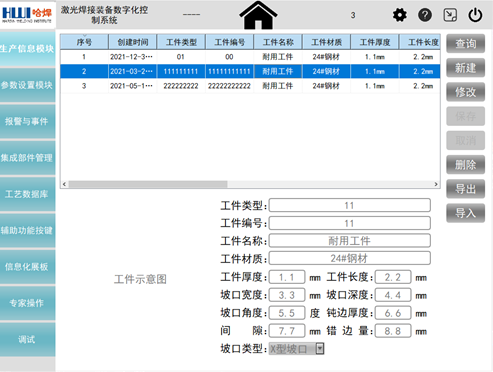Image resolution: width=493 pixels, height=372 pixels.
Task: Click the power shutdown icon
Action: 475,15
